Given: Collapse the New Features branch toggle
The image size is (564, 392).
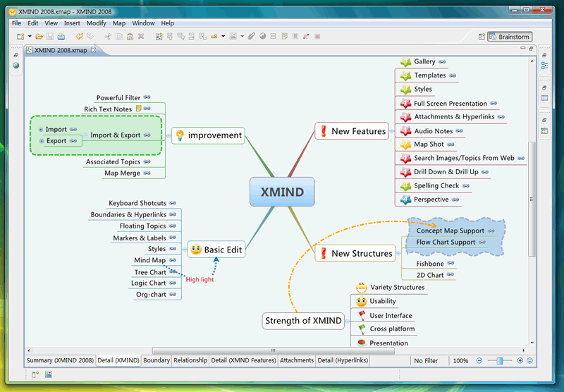Looking at the screenshot, I should point(392,131).
